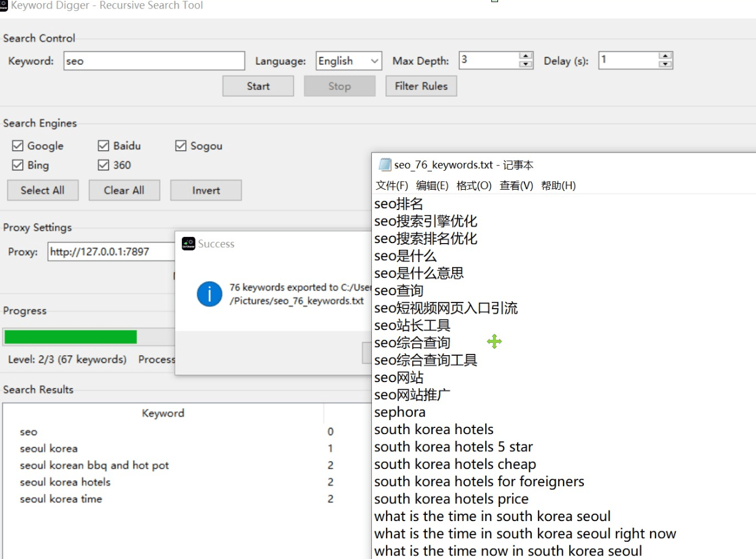Viewport: 756px width, 559px height.
Task: Click into the Keyword input field
Action: coord(154,61)
